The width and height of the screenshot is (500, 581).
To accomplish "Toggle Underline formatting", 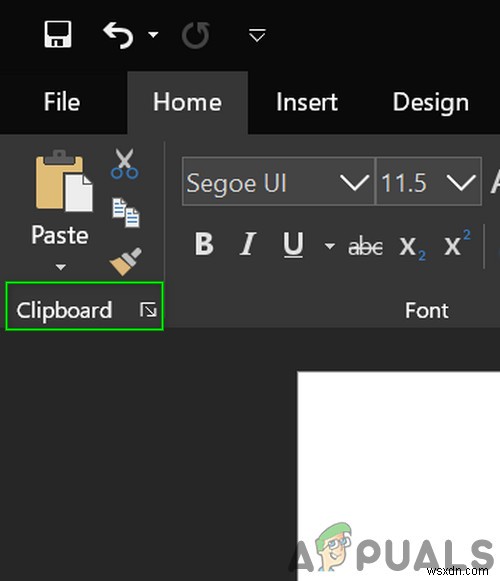I will click(293, 245).
